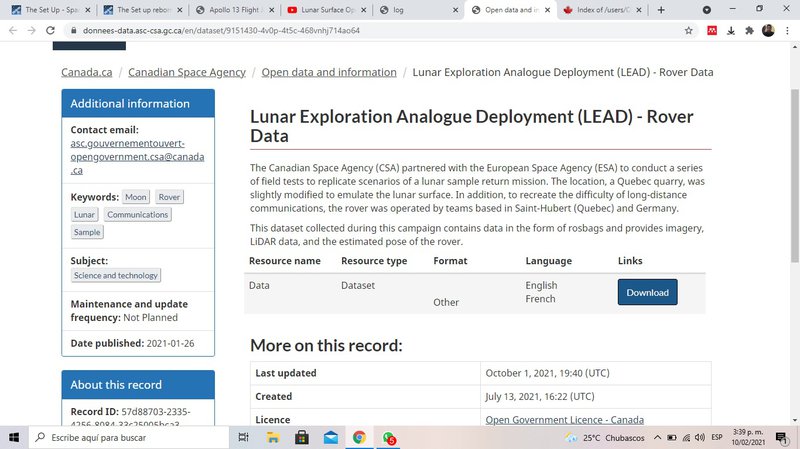Select the Moon keyword tag
Viewport: 800px width, 449px height.
tap(136, 197)
